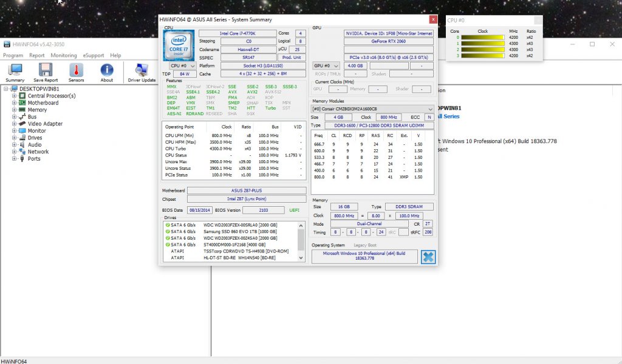Open the GPU #0 selector dropdown
The width and height of the screenshot is (622, 364).
click(326, 66)
